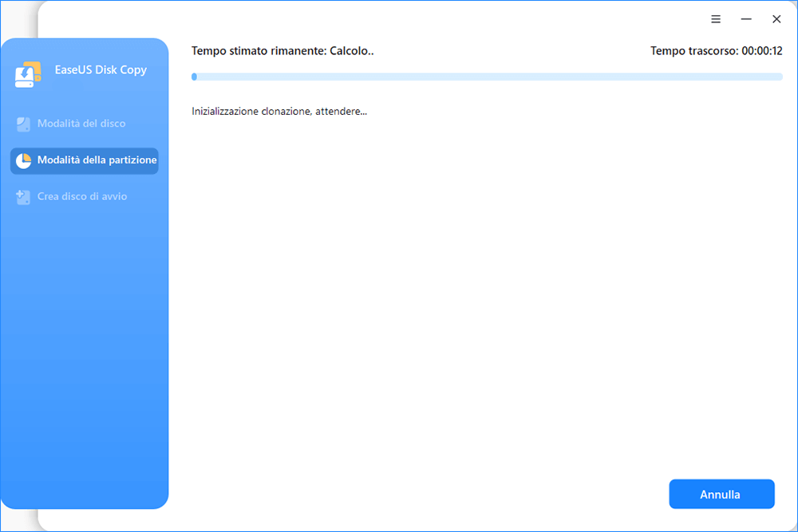Click the Tempo stimato rimanente label
This screenshot has height=532, width=798.
click(259, 51)
